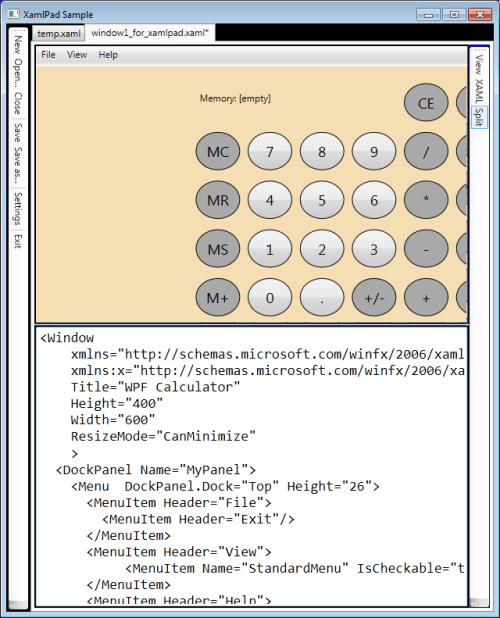Click the MenuItem Name="StandardMenu" line
The height and width of the screenshot is (618, 500).
[x=295, y=568]
